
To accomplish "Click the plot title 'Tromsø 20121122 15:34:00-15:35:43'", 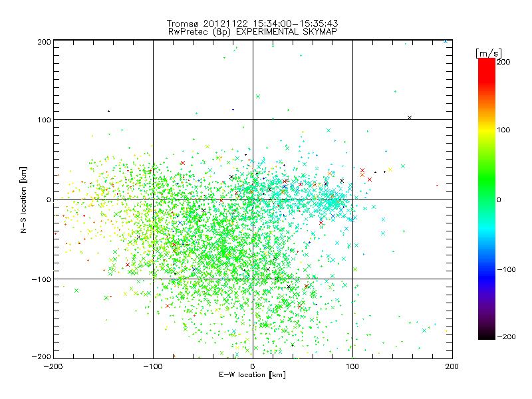I will tap(252, 23).
